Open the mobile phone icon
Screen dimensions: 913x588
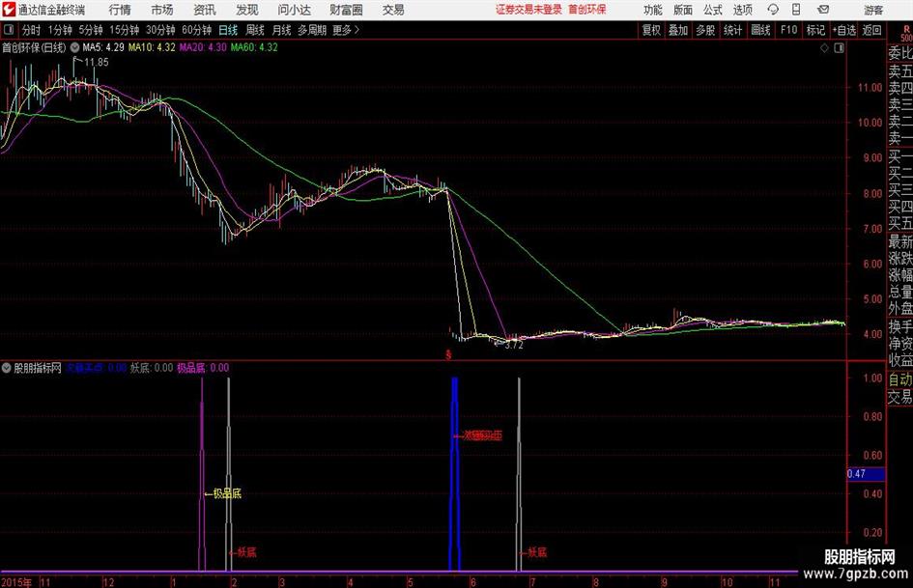tap(796, 10)
